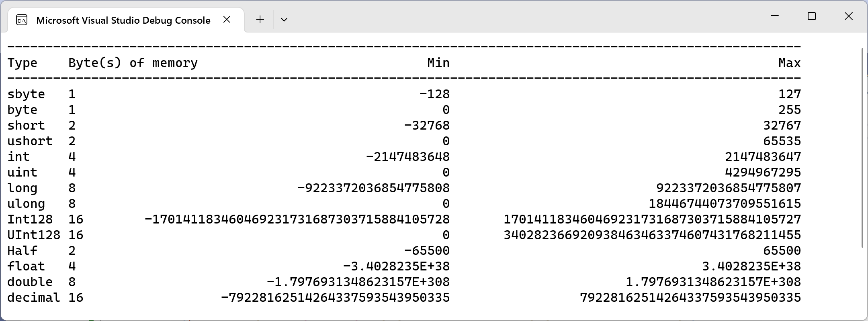Screen dimensions: 868x321
Task: Click the Int128 max value
Action: click(652, 219)
